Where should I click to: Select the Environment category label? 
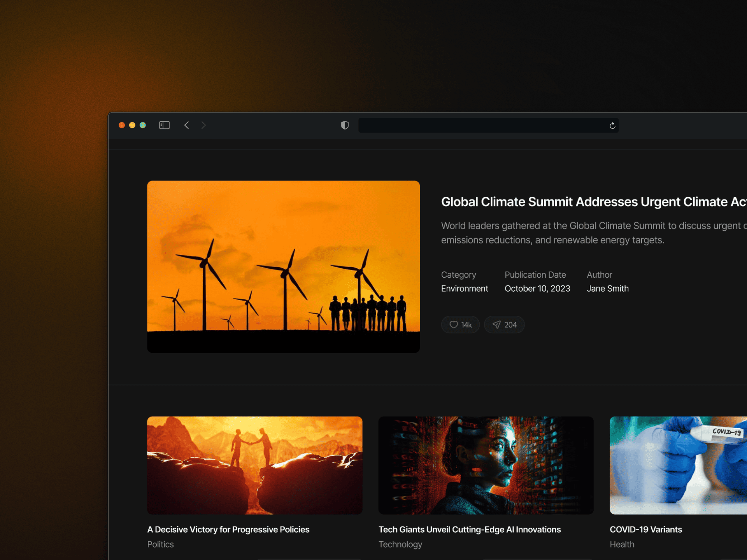click(464, 289)
